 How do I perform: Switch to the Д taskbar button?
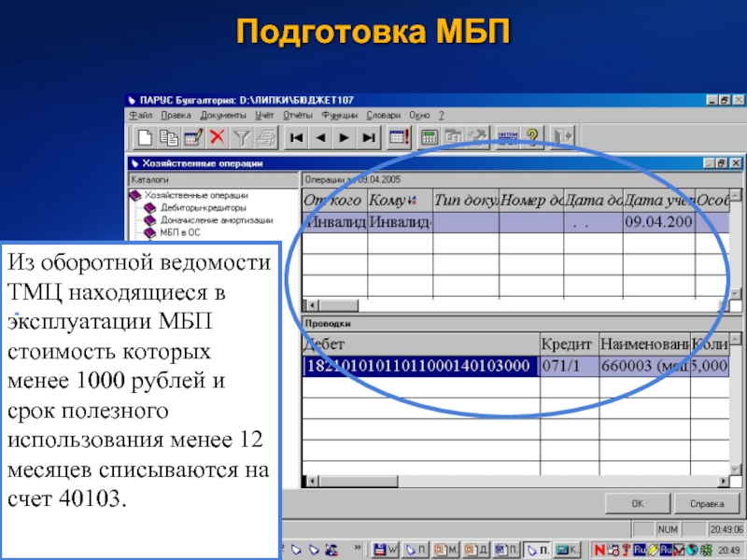[477, 550]
